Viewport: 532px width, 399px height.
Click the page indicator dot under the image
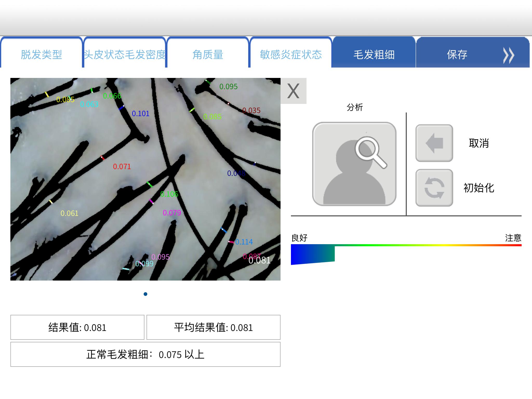[x=145, y=294]
